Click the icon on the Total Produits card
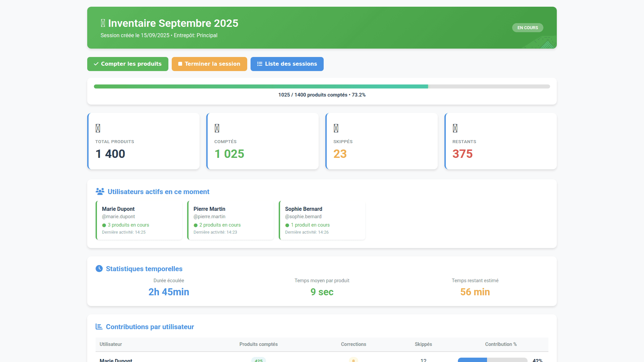This screenshot has height=362, width=644. [98, 128]
